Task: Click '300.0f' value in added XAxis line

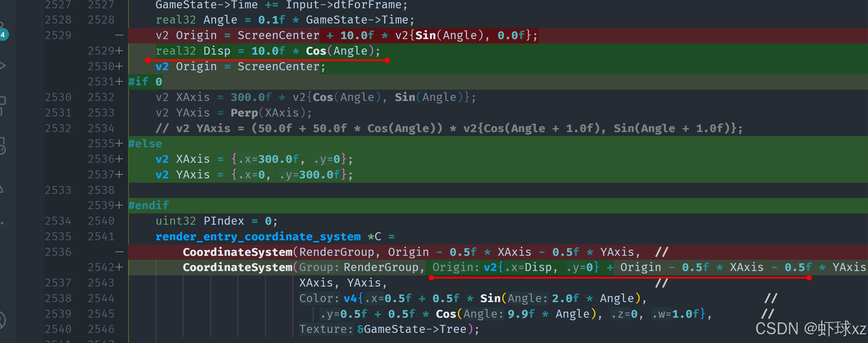Action: tap(278, 159)
